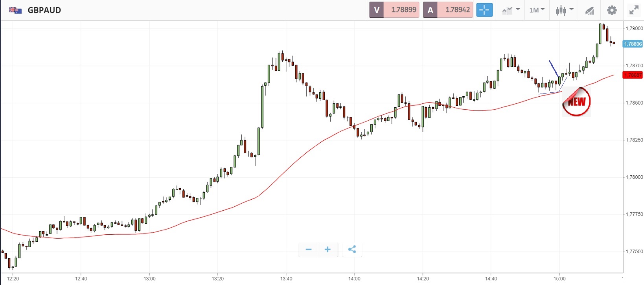Click the 13:40 time axis label
This screenshot has width=644, height=285.
click(x=286, y=279)
